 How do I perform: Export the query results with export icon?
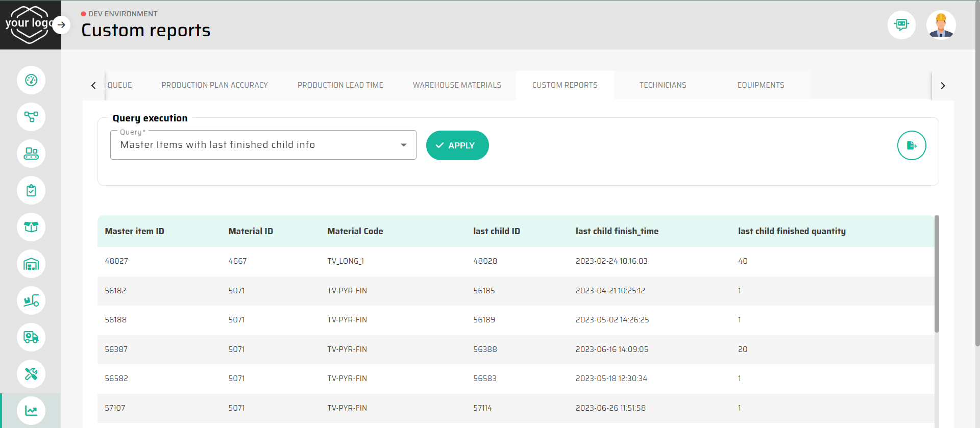click(911, 145)
